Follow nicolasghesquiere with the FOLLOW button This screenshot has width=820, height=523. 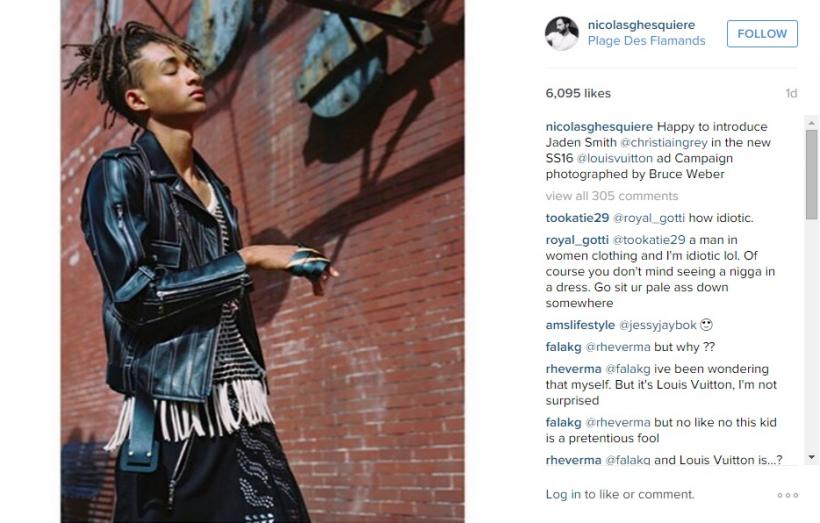tap(762, 33)
